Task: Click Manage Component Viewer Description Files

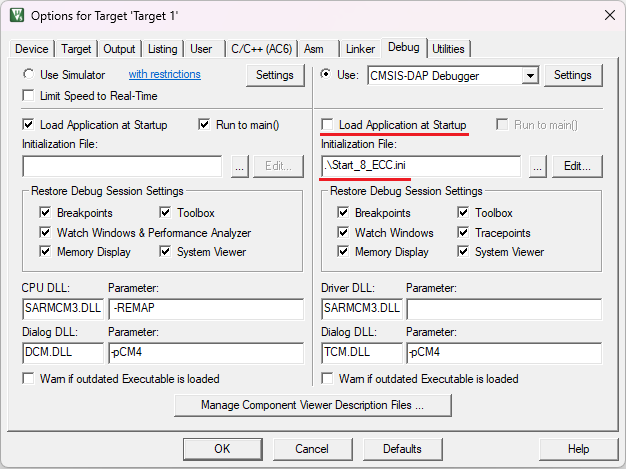Action: [312, 405]
